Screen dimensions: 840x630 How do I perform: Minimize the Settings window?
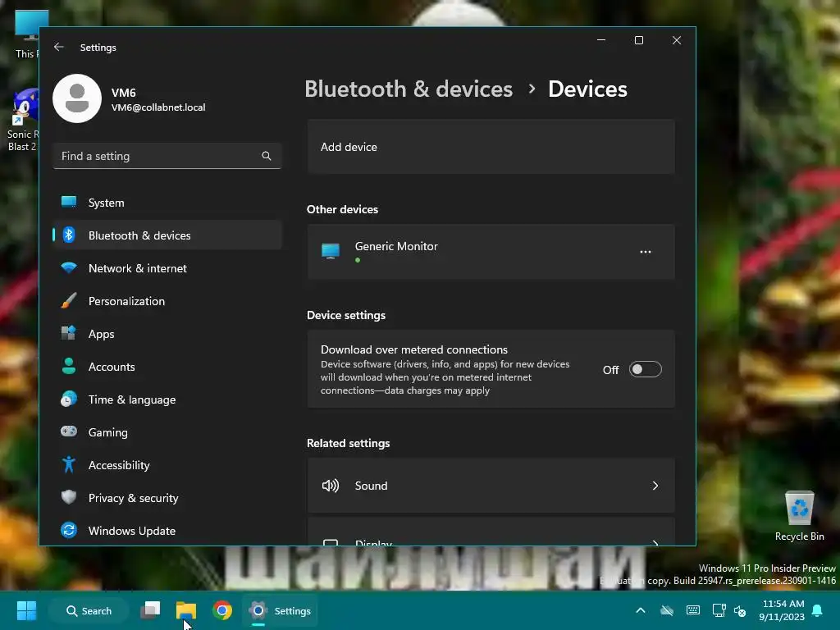click(x=601, y=40)
